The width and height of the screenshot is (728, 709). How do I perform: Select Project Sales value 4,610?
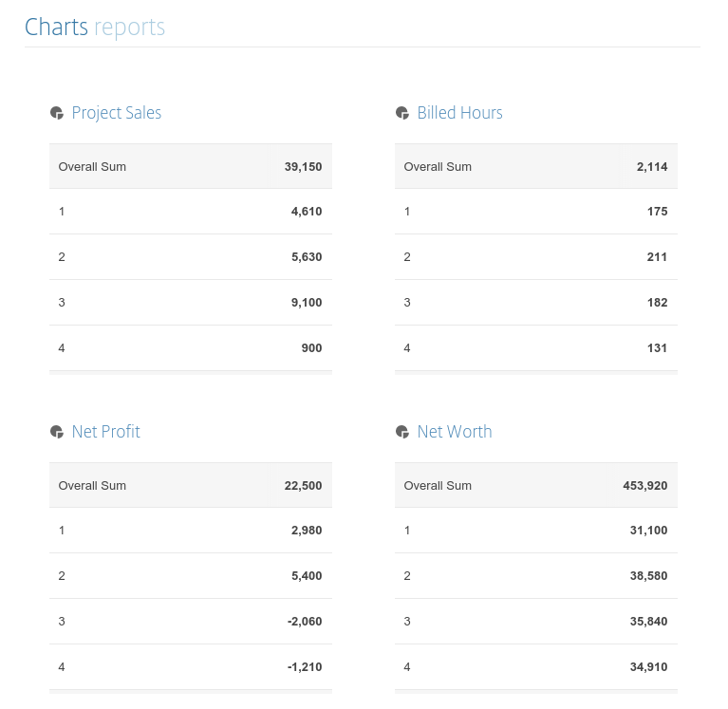click(x=307, y=212)
